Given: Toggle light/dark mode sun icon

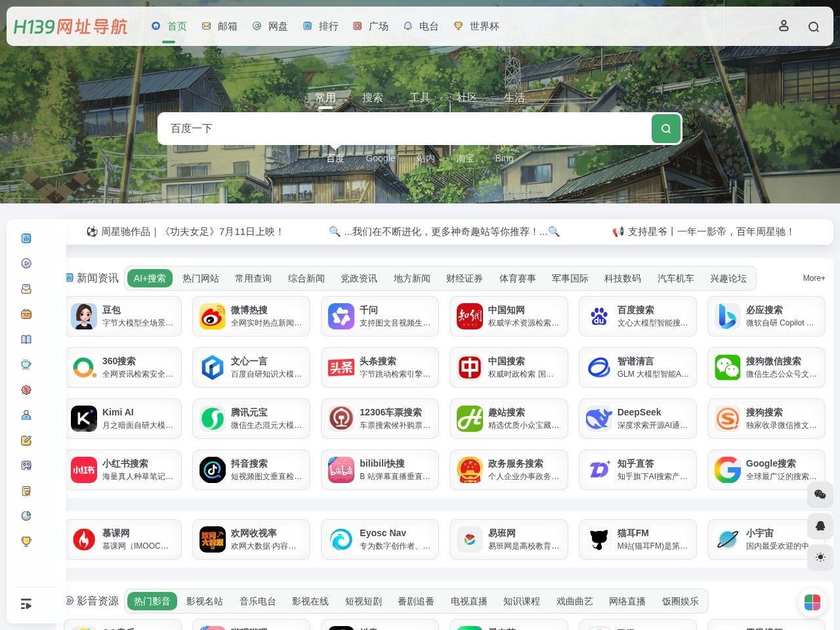Looking at the screenshot, I should 820,557.
